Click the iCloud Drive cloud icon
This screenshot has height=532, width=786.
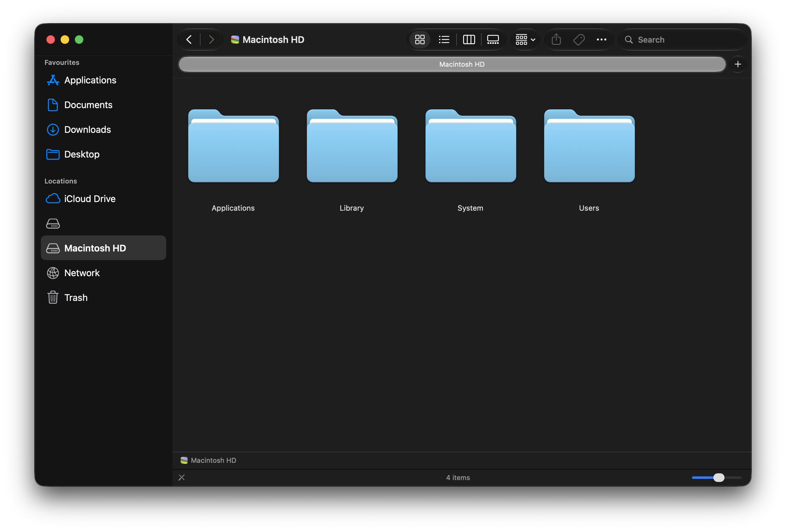tap(53, 199)
